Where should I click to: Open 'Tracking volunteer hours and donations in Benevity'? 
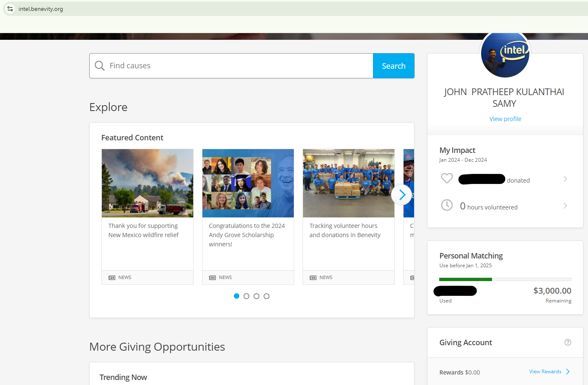tap(345, 230)
